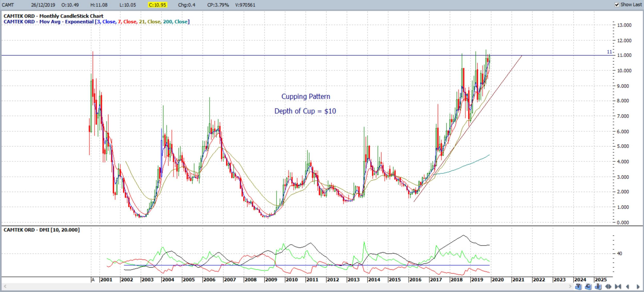The width and height of the screenshot is (644, 292).
Task: Click the open value O:10.49
Action: [70, 5]
